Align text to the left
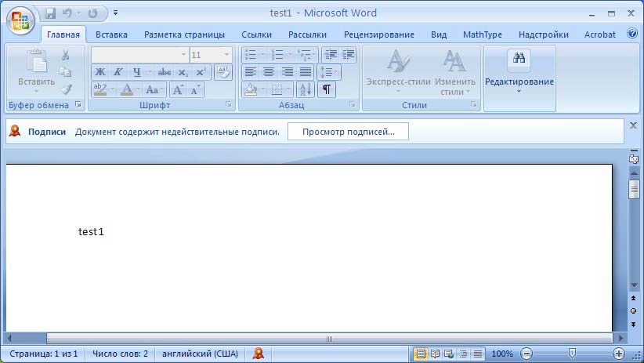The height and width of the screenshot is (363, 644). pyautogui.click(x=251, y=72)
